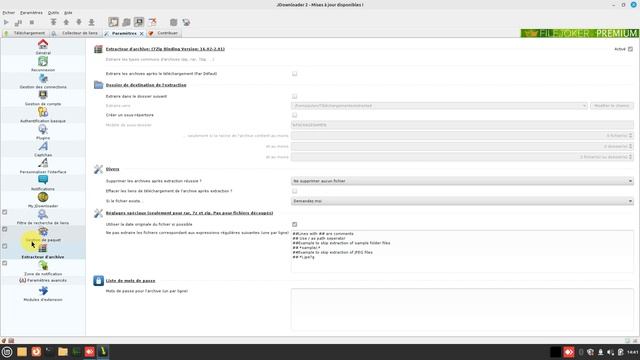Toggle silent mode toolbar icon
The image size is (640, 360).
pos(152,22)
